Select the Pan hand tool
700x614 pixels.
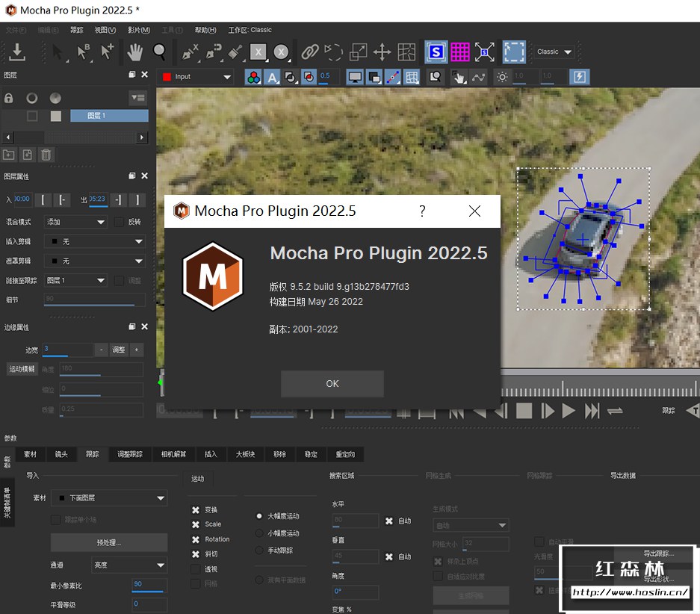(x=134, y=52)
